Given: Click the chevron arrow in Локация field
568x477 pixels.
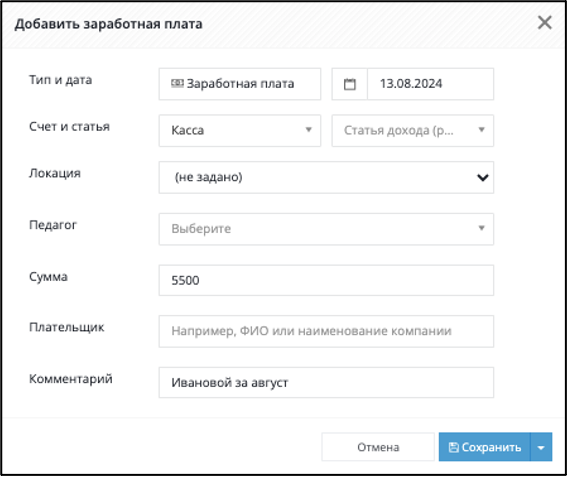Looking at the screenshot, I should tap(483, 177).
